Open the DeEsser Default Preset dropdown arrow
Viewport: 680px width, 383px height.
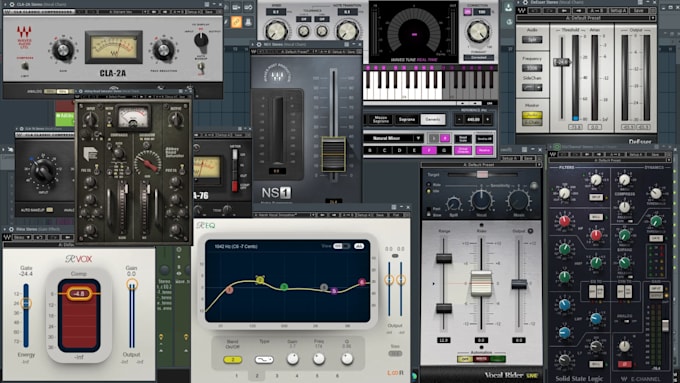[x=652, y=18]
